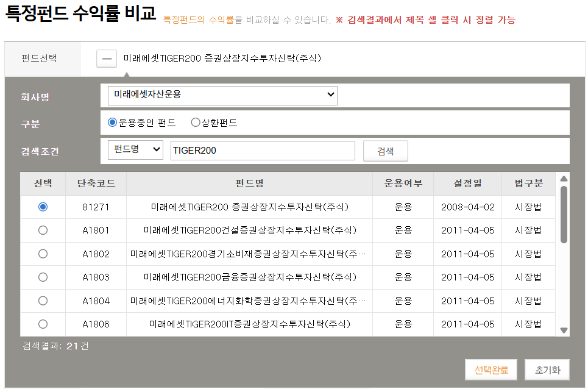588x389 pixels.
Task: Select radio for fund code A1802
Action: (43, 254)
